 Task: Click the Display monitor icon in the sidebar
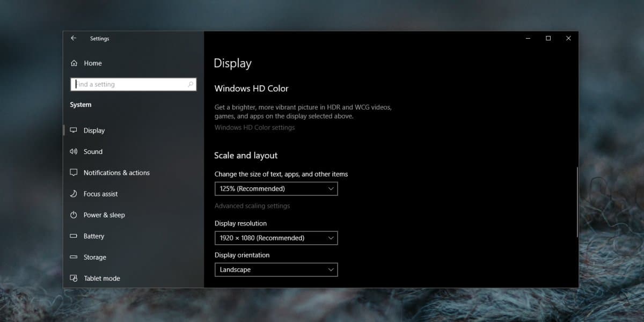74,130
